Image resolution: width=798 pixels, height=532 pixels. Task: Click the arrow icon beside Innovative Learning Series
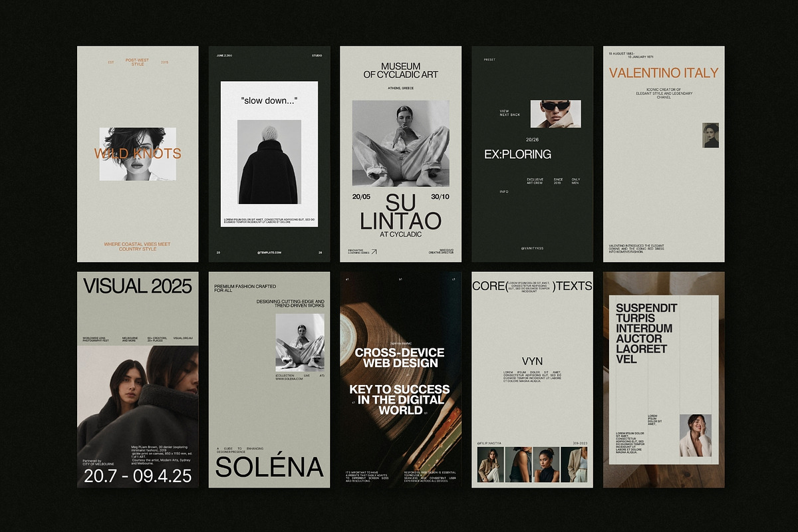pyautogui.click(x=374, y=252)
